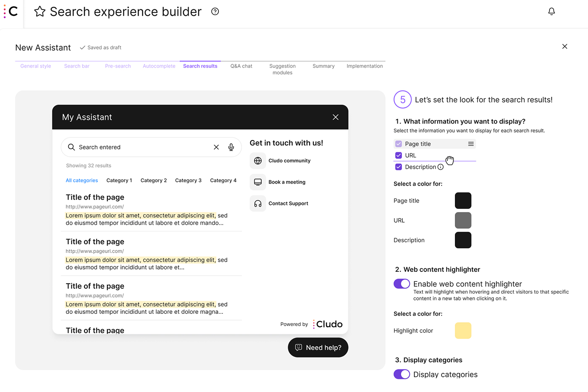Switch to Q&A chat tab

(241, 66)
